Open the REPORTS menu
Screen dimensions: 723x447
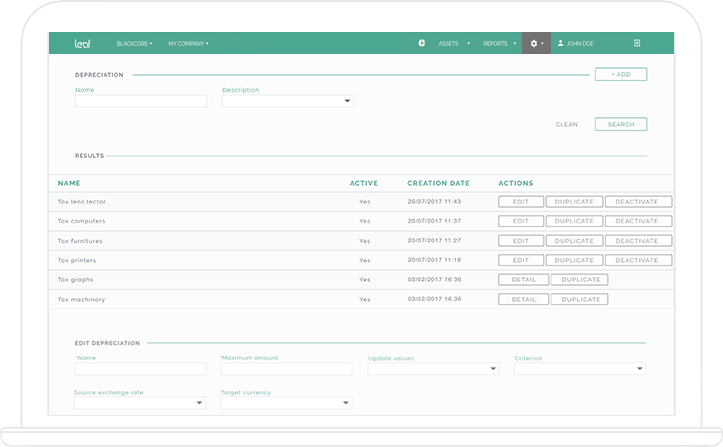tap(499, 43)
